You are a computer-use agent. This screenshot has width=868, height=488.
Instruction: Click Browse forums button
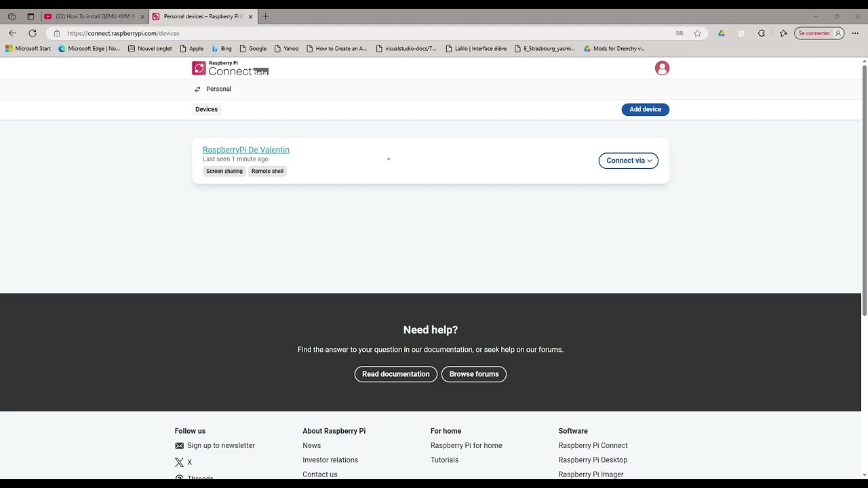474,374
